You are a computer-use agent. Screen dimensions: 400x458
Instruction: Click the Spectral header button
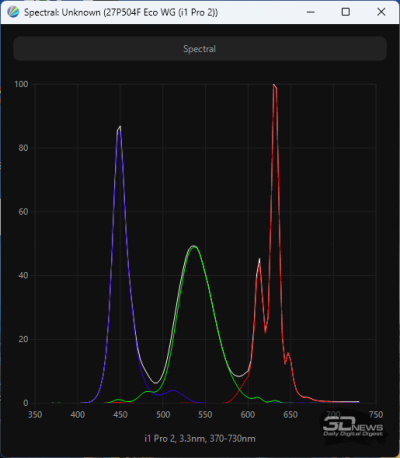(x=200, y=49)
